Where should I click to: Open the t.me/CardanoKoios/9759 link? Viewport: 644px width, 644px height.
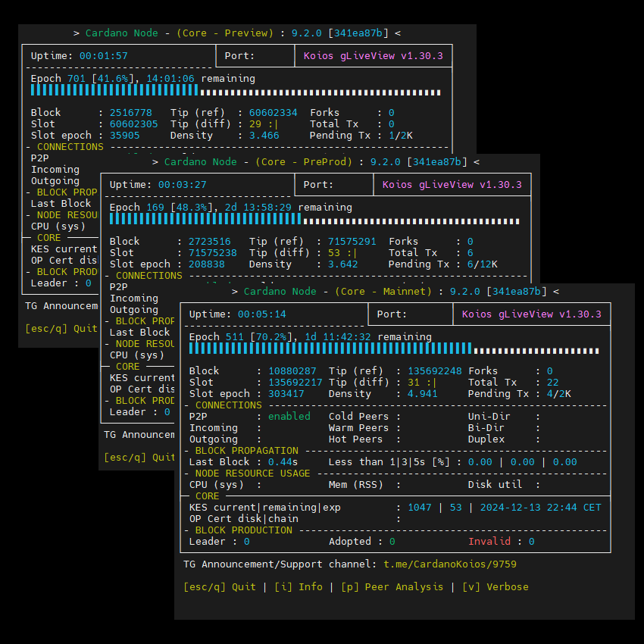click(450, 564)
